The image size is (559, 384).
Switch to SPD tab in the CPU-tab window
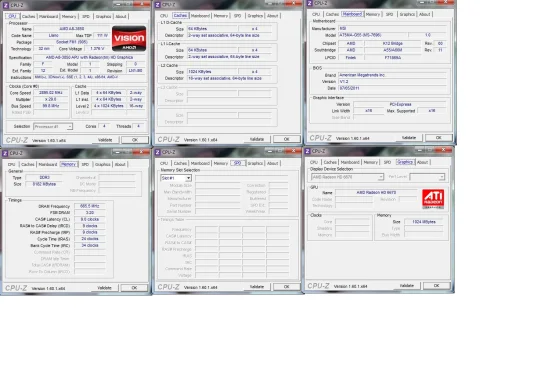pos(86,16)
